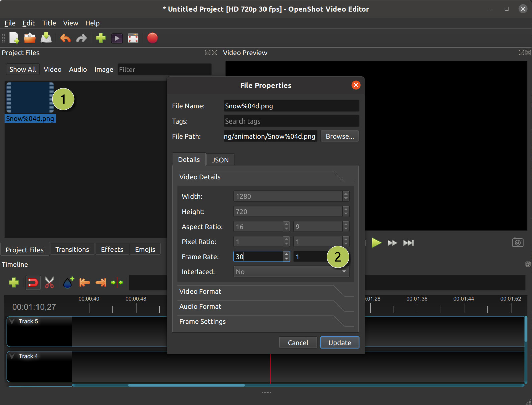Viewport: 532px width, 405px height.
Task: Click the timeline horizontal scrollbar
Action: [x=186, y=385]
